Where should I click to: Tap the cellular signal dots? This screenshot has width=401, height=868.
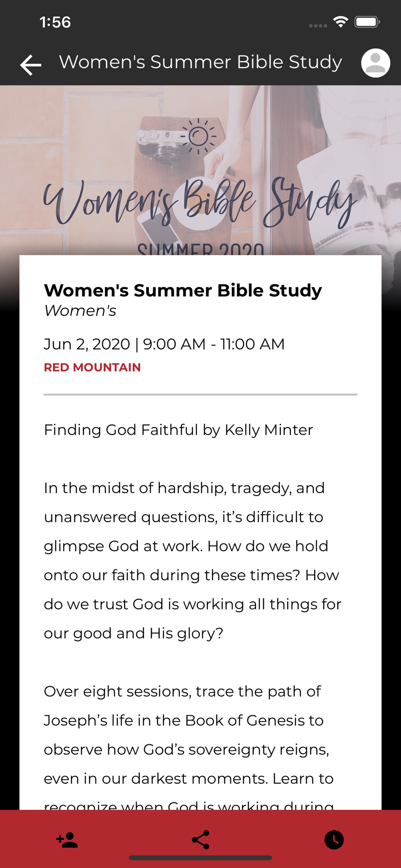coord(318,26)
